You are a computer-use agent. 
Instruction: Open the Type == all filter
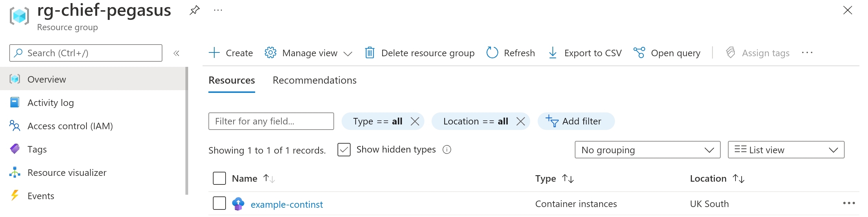coord(377,121)
